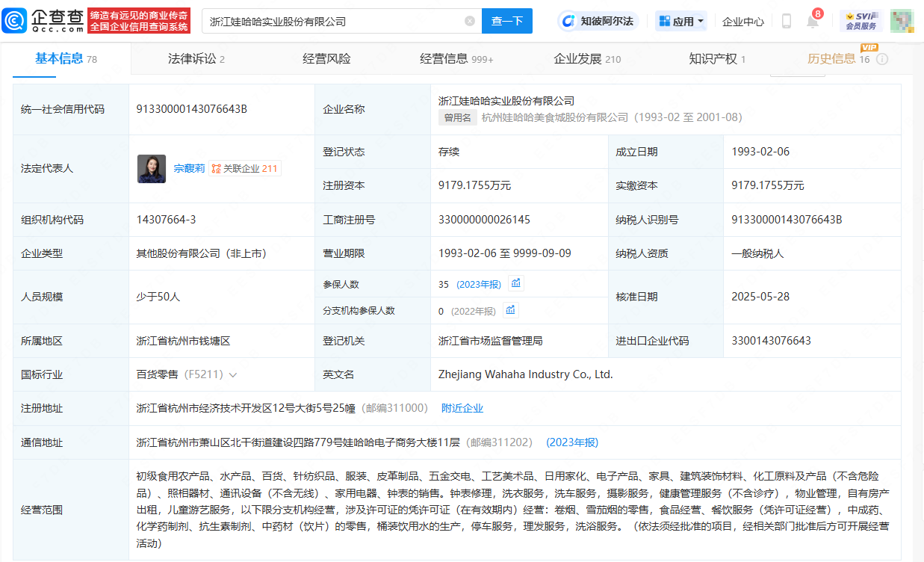Image resolution: width=924 pixels, height=562 pixels.
Task: Select the 注册地址 text 浙江省杭州市经济技术开发区12号大街5号25幢
Action: coord(246,408)
